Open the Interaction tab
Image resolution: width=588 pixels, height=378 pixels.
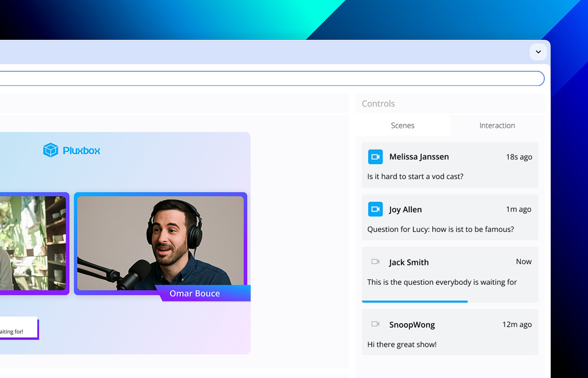coord(497,126)
